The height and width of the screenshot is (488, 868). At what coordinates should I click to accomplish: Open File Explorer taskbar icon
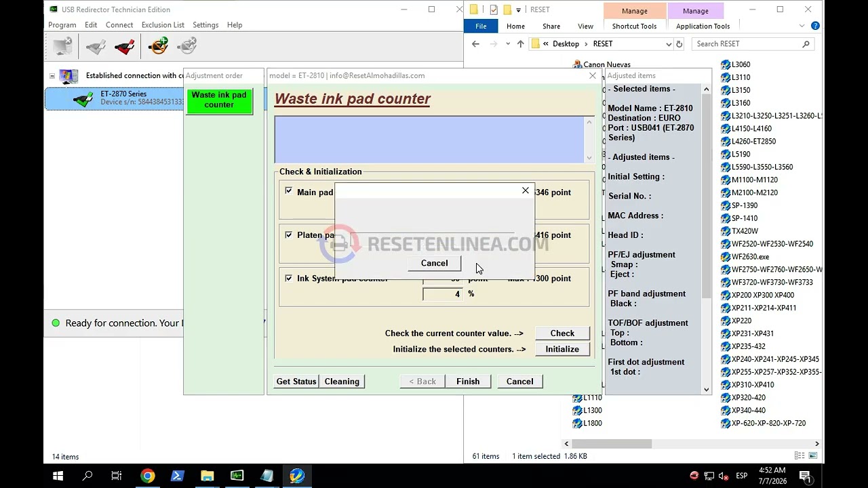(x=207, y=476)
